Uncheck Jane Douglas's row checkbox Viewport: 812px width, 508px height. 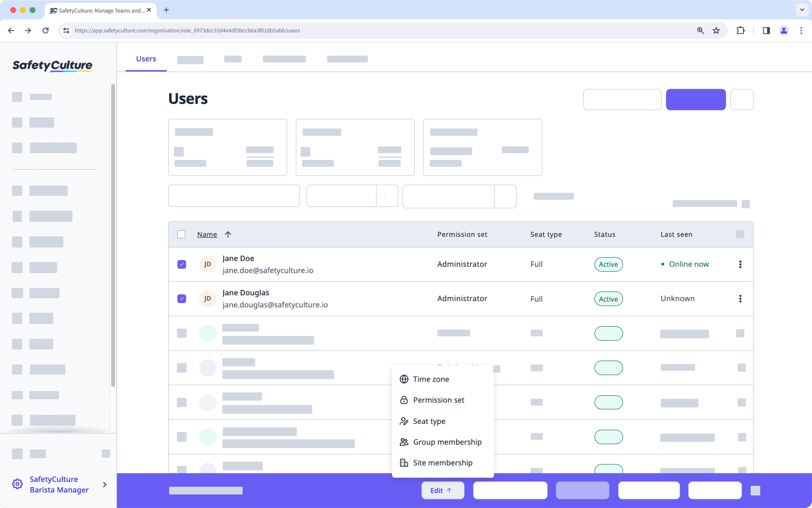coord(181,299)
